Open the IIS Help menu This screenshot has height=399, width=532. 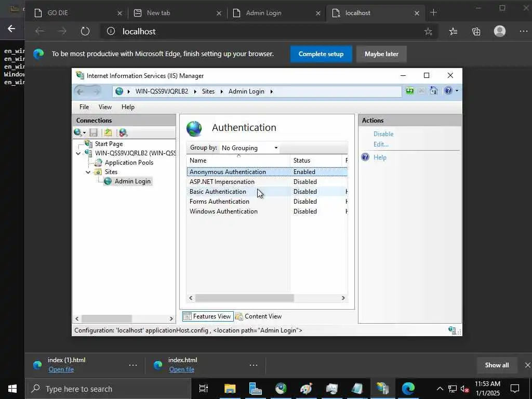[x=128, y=107]
